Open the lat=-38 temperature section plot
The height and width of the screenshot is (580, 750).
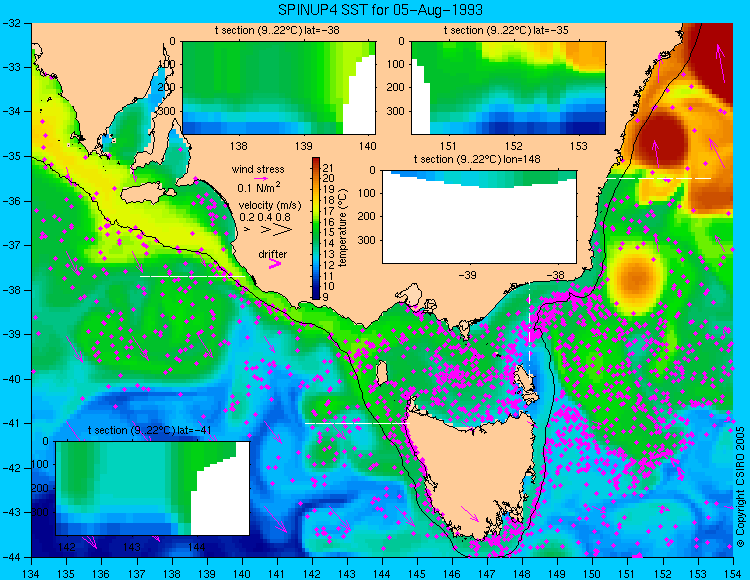pos(279,88)
